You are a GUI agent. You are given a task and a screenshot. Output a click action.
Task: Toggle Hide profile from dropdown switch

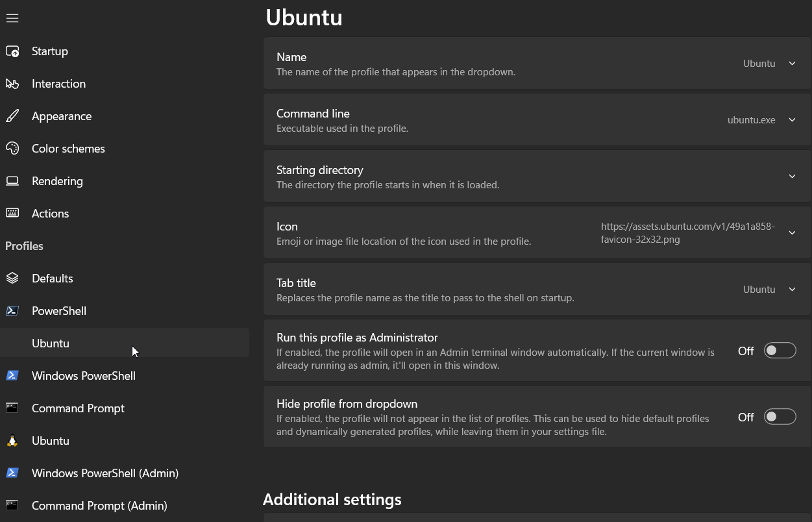point(780,417)
